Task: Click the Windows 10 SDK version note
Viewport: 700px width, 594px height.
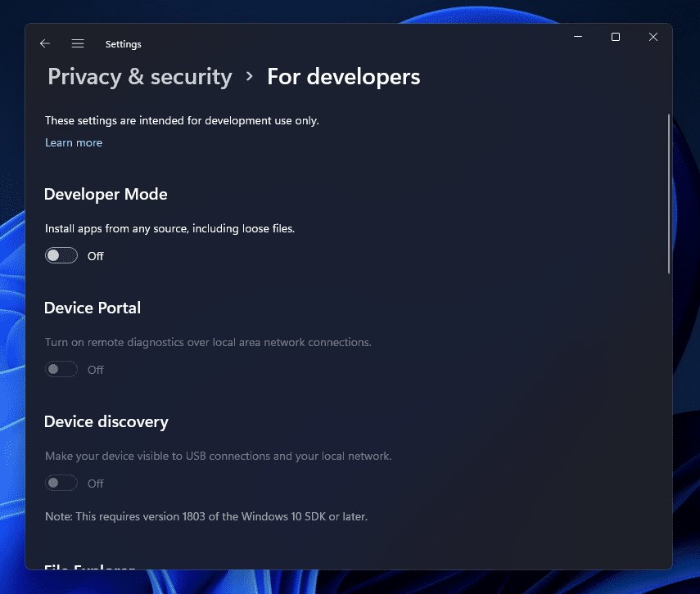Action: (206, 516)
